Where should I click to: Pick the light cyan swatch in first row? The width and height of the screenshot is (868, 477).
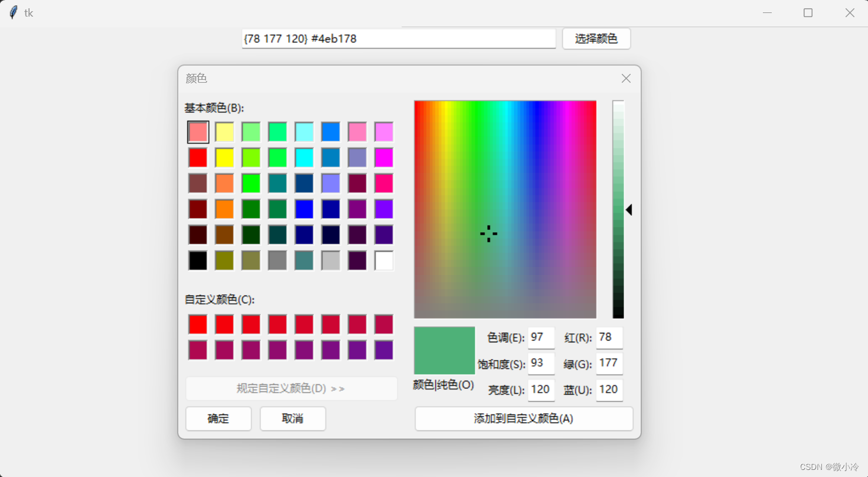[304, 132]
